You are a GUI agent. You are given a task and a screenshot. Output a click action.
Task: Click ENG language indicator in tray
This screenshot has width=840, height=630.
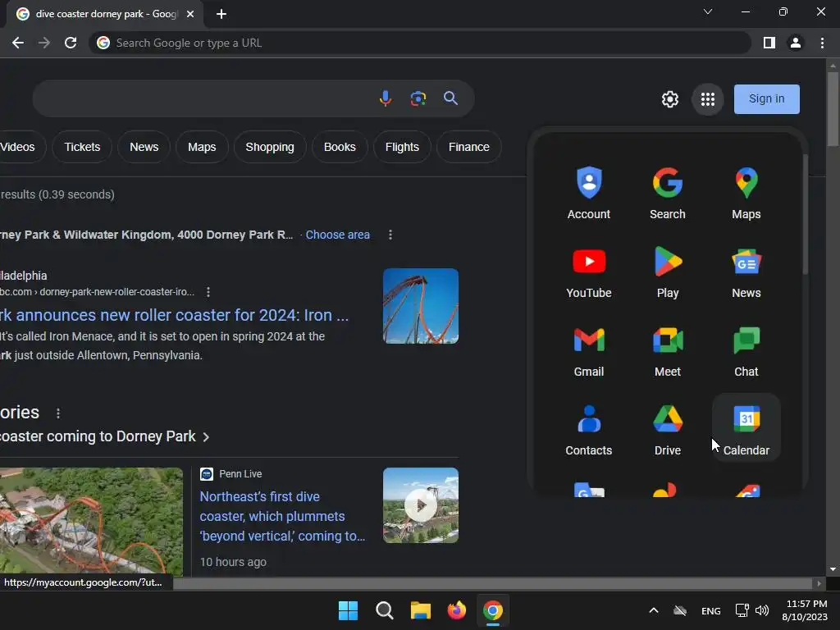coord(711,610)
